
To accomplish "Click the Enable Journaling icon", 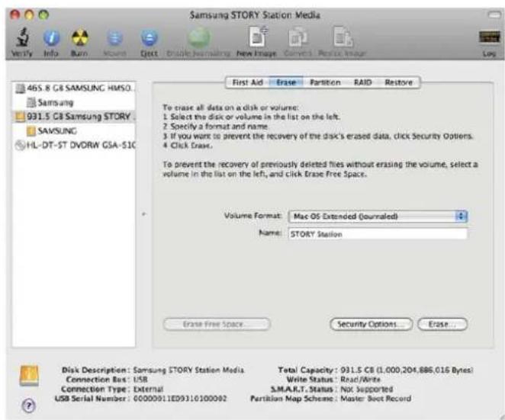I will 199,38.
